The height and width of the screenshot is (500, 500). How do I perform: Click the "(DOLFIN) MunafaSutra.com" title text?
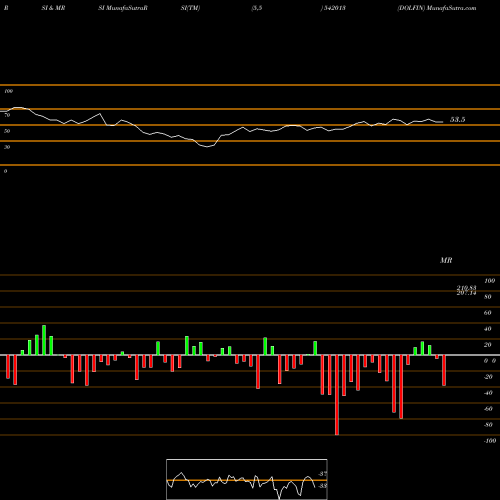tap(437, 8)
